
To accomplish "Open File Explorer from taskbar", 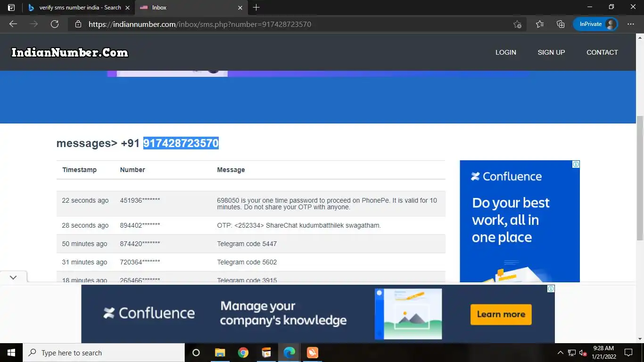I will click(x=220, y=353).
